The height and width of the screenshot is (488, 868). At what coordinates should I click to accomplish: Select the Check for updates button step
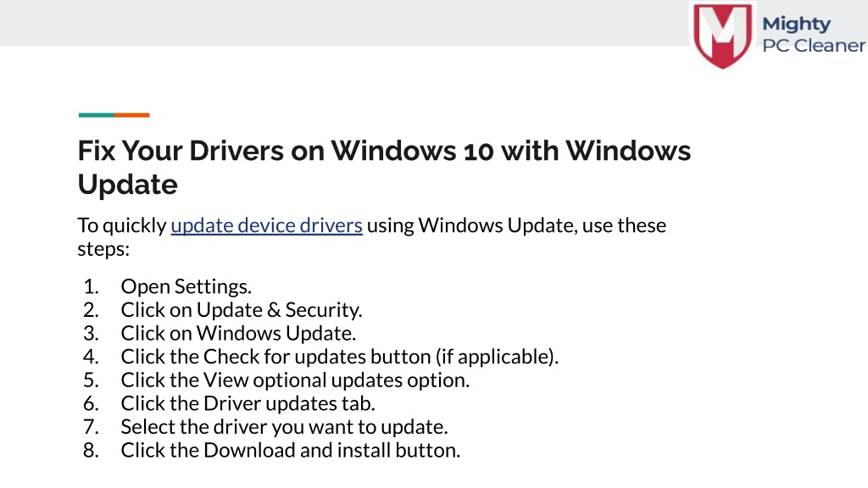(339, 357)
